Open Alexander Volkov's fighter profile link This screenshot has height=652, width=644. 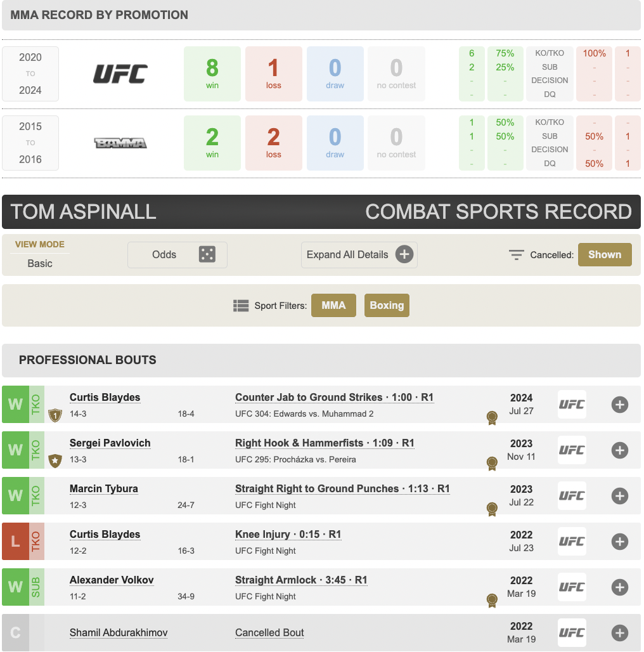pyautogui.click(x=112, y=580)
